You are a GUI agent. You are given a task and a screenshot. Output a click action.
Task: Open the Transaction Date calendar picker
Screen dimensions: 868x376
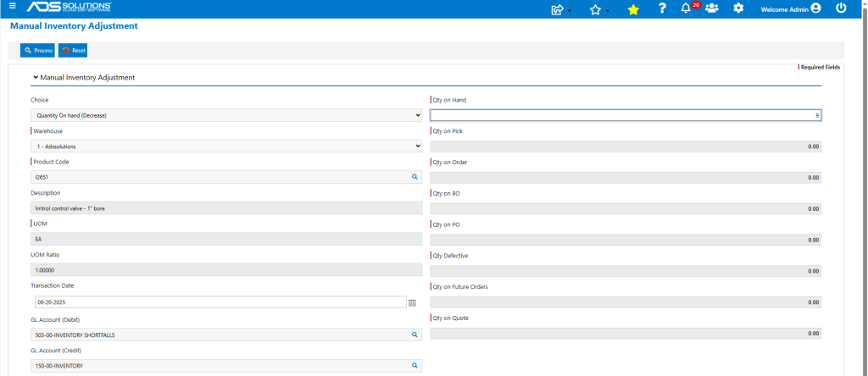pyautogui.click(x=413, y=302)
